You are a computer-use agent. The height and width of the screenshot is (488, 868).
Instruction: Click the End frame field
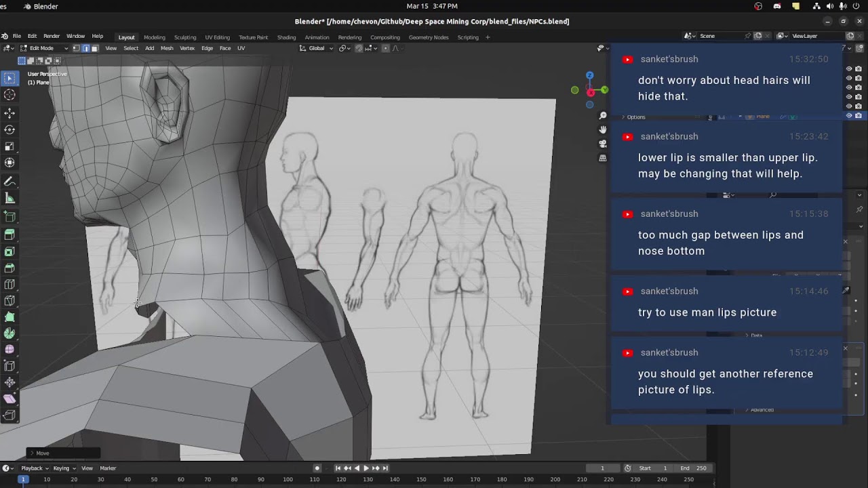pyautogui.click(x=693, y=468)
